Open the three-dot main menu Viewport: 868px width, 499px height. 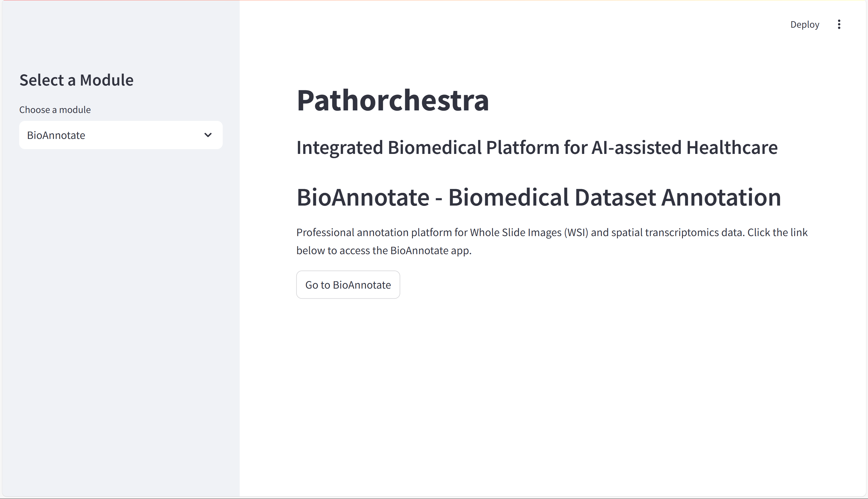pos(839,24)
